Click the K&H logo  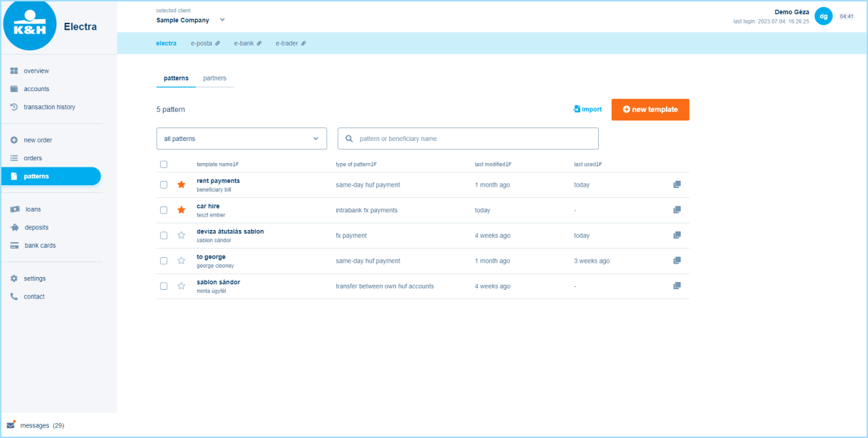(30, 25)
